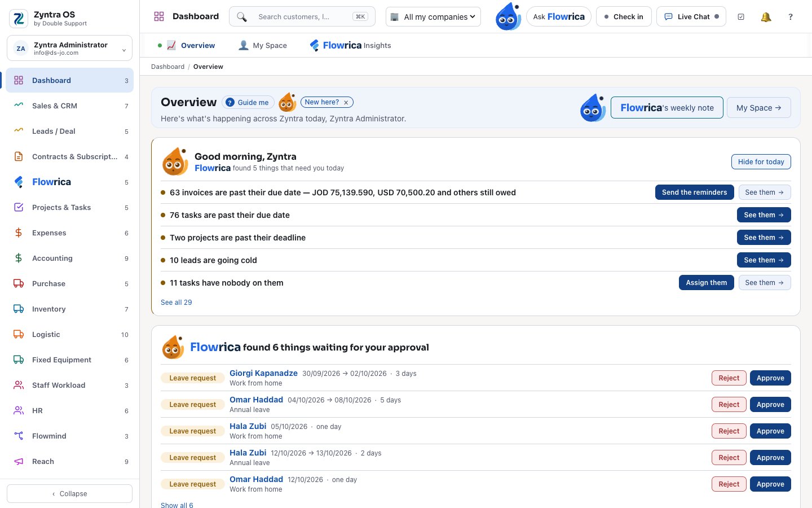Open the notifications bell icon
Screen dimensions: 812x508
tap(766, 17)
